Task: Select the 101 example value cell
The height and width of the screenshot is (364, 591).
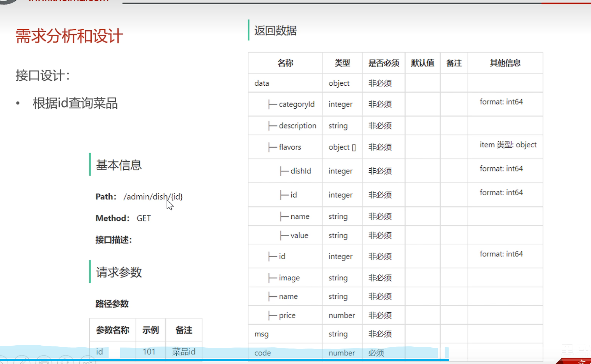Action: coord(150,351)
